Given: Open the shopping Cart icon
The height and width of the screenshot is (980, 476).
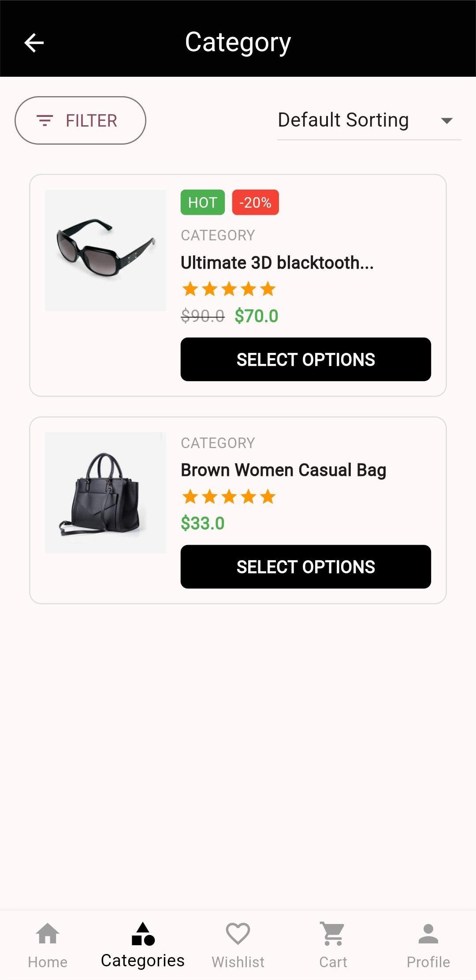Looking at the screenshot, I should pyautogui.click(x=333, y=934).
